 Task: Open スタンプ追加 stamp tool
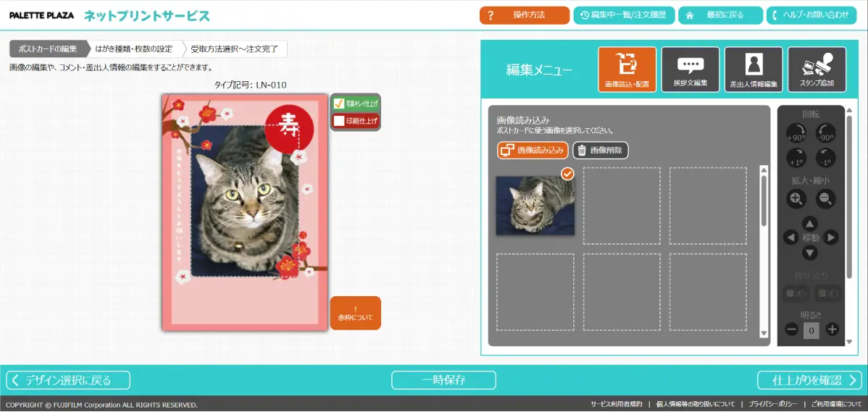(817, 70)
